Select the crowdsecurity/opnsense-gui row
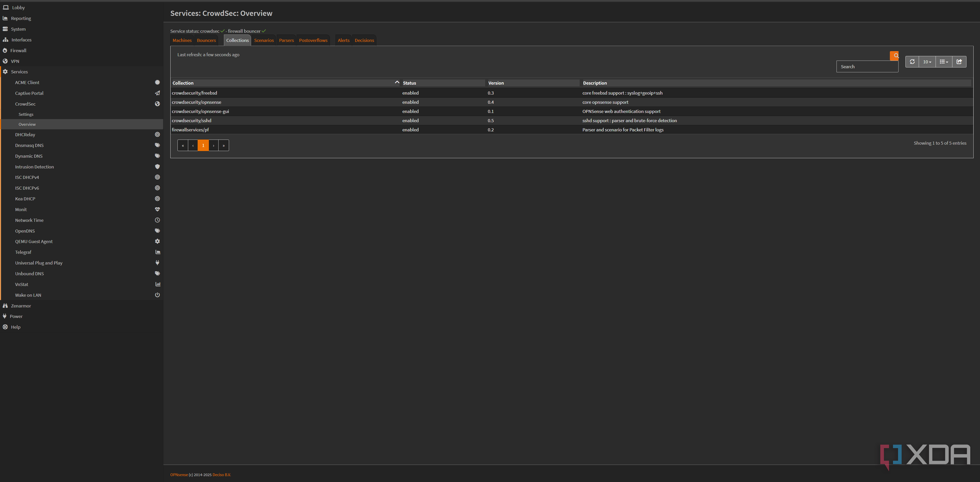The image size is (980, 482). click(x=572, y=111)
